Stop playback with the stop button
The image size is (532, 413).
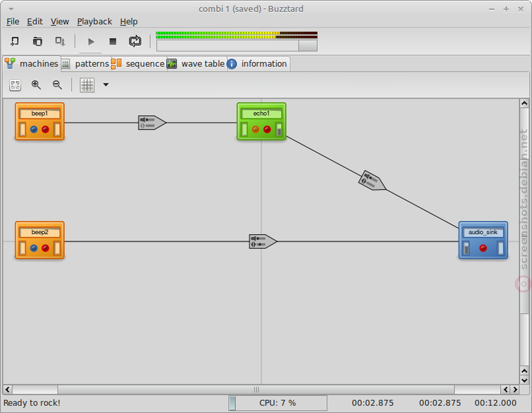click(112, 41)
